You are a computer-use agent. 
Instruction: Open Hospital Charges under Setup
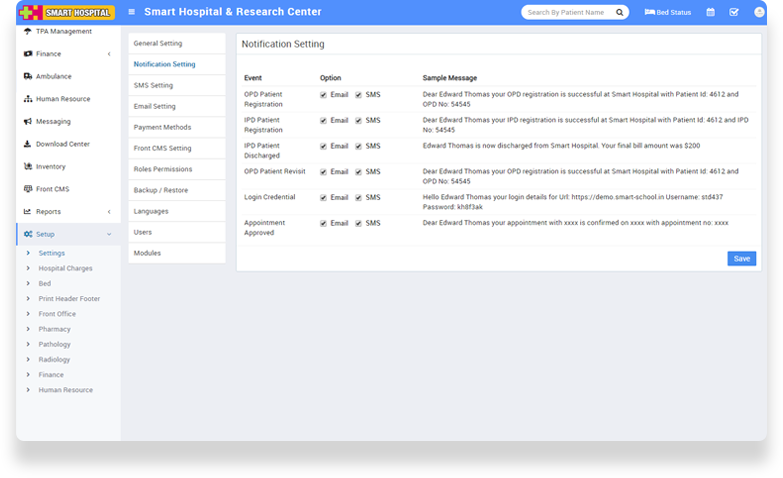(x=65, y=268)
